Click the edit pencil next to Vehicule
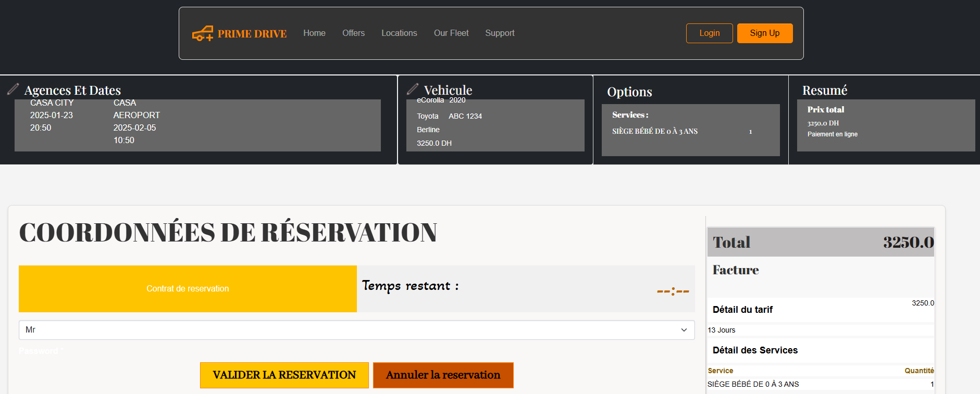980x394 pixels. 413,89
